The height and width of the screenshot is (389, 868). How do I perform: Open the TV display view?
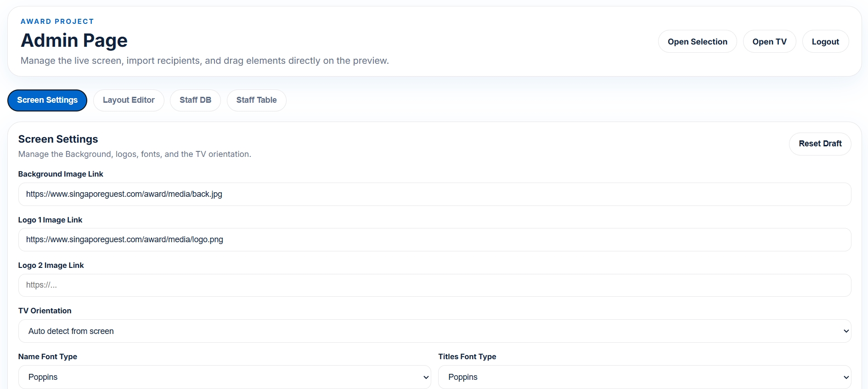click(x=769, y=42)
